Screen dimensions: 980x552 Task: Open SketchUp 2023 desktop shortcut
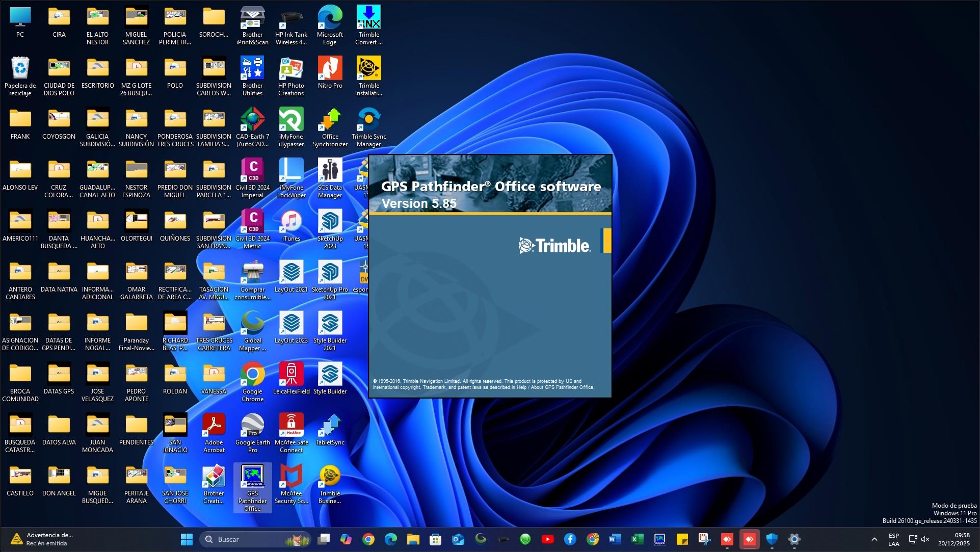[x=330, y=222]
